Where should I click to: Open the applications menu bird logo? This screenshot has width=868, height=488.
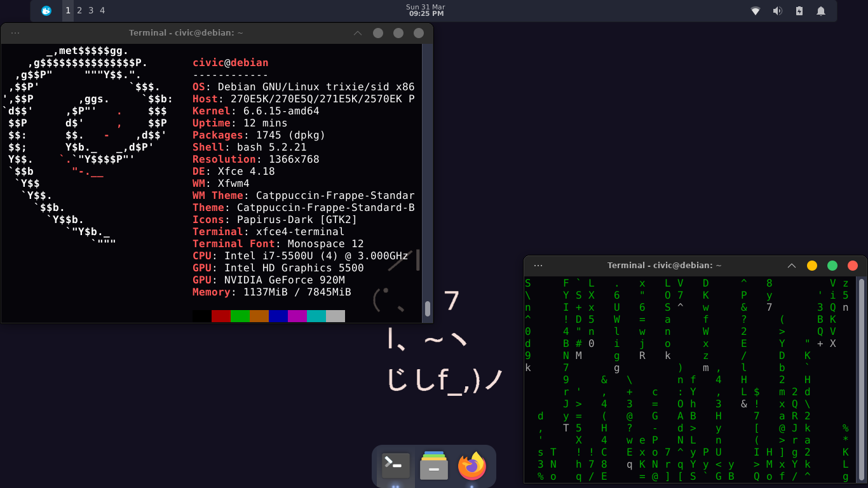tap(46, 11)
